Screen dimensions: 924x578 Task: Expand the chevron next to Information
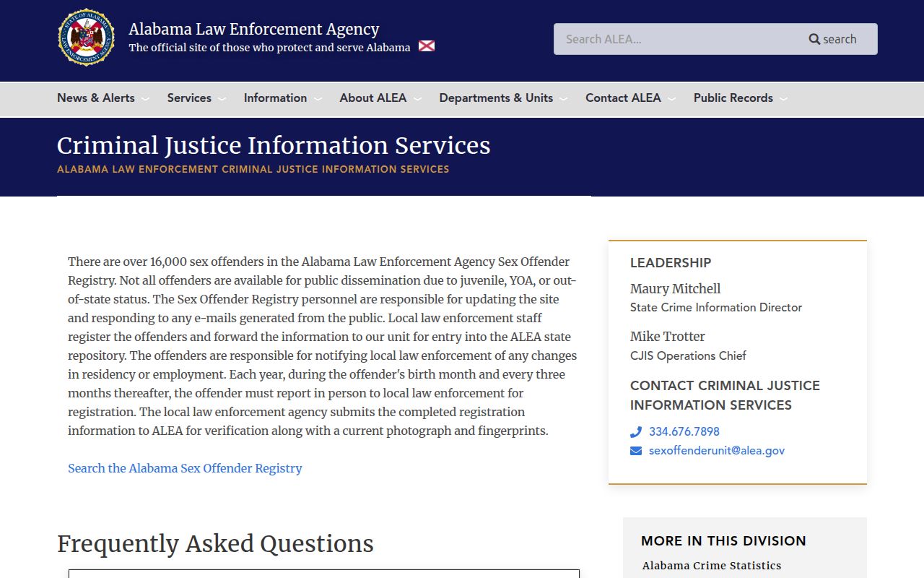(x=317, y=99)
